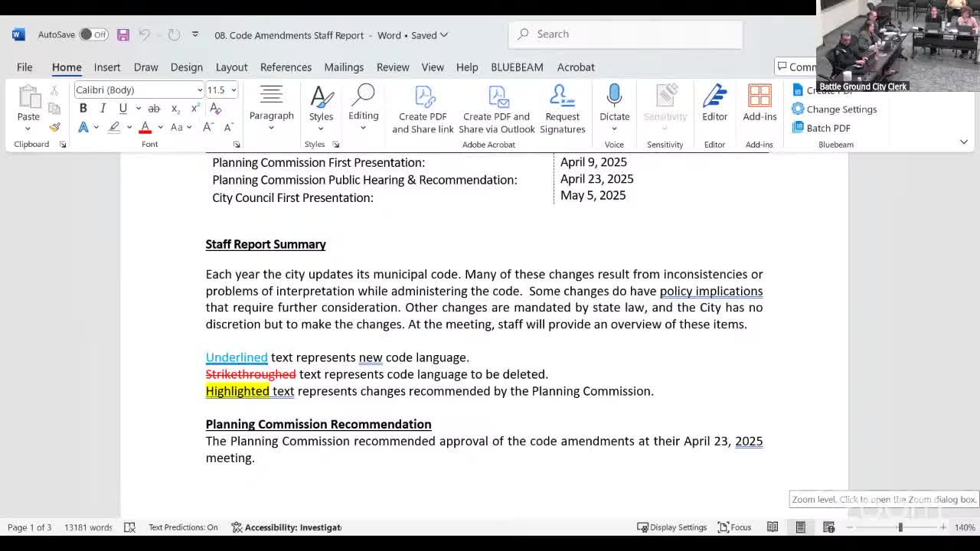Open Request Signatures in Acrobat group
The image size is (980, 551).
562,109
